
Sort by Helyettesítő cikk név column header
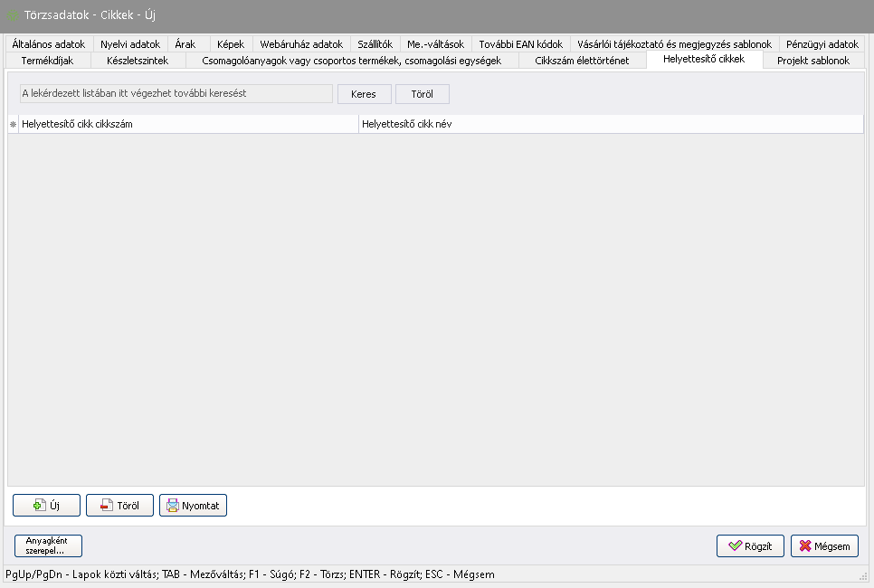[611, 124]
